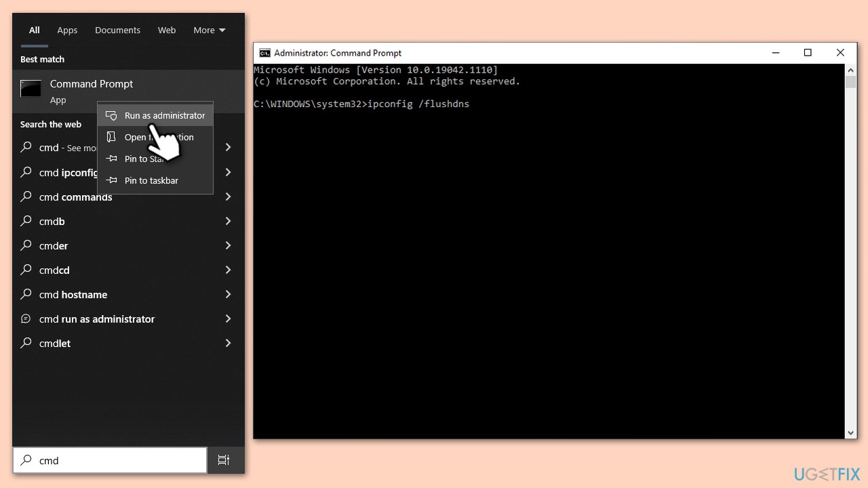Image resolution: width=868 pixels, height=488 pixels.
Task: Expand the cmd run as administrator suggestion arrow
Action: coord(229,319)
